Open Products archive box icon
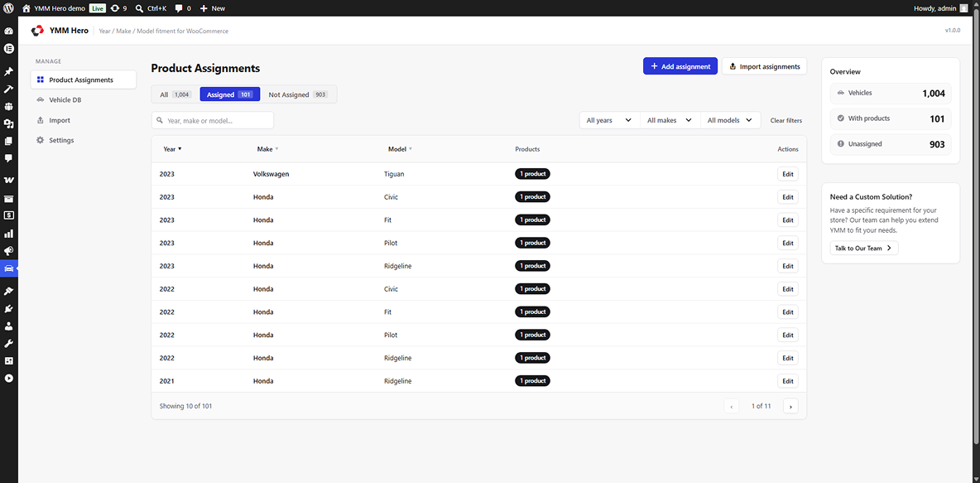This screenshot has height=483, width=980. [9, 199]
